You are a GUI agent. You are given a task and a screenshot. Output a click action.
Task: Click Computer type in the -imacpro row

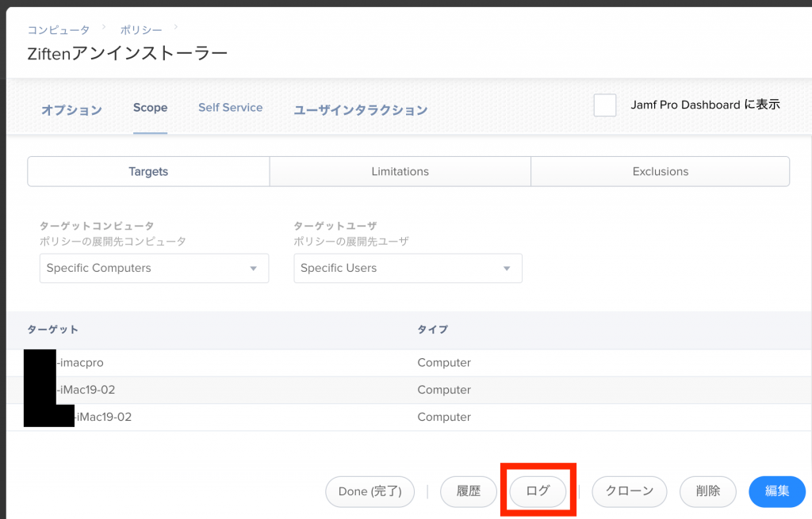click(x=444, y=363)
